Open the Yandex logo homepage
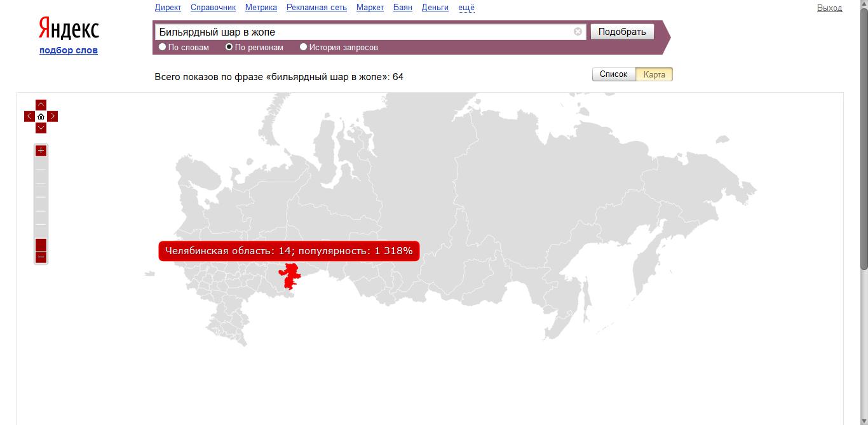This screenshot has width=868, height=425. click(x=69, y=29)
